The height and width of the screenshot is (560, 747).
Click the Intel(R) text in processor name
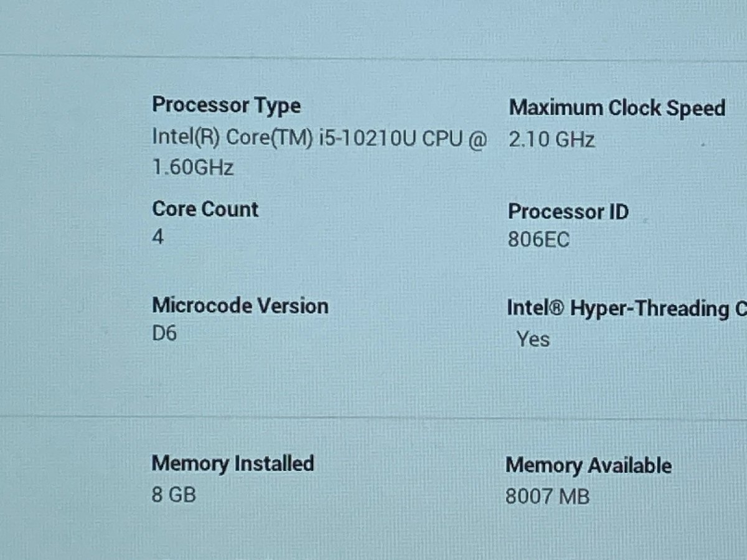tap(186, 138)
